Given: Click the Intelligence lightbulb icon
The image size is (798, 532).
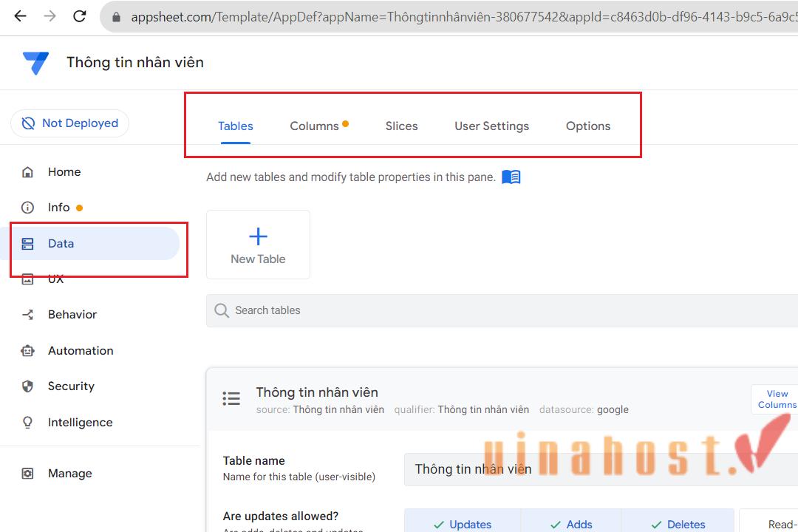Looking at the screenshot, I should point(27,423).
